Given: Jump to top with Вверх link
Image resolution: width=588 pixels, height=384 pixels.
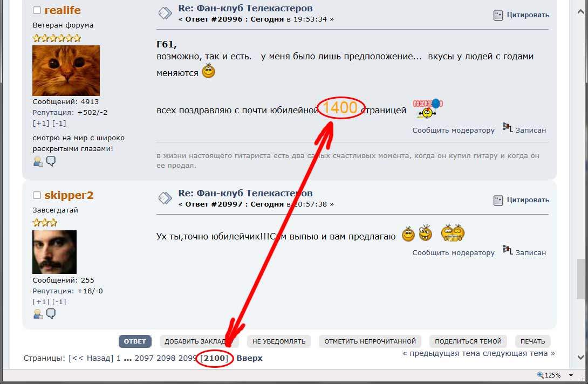Looking at the screenshot, I should 249,358.
